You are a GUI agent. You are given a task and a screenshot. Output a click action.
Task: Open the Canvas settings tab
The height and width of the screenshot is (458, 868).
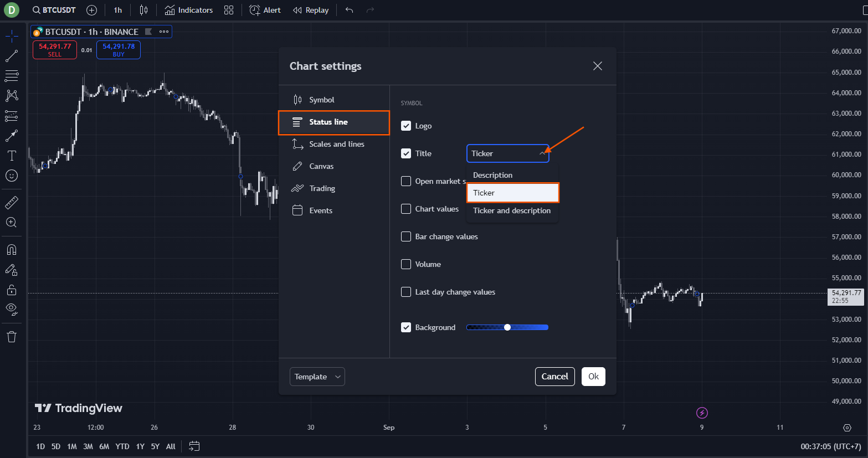[x=334, y=166]
